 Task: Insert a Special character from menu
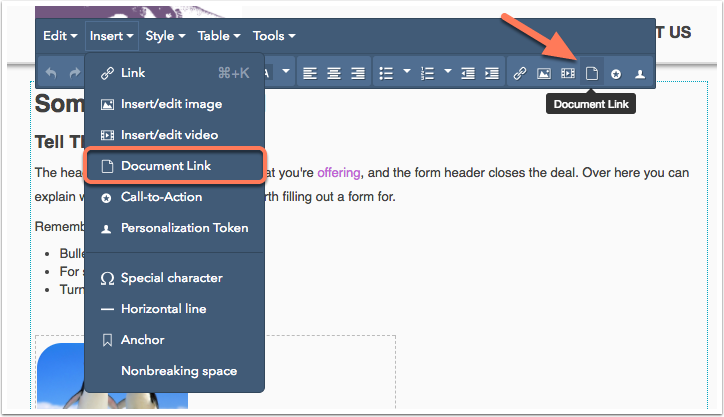(175, 278)
